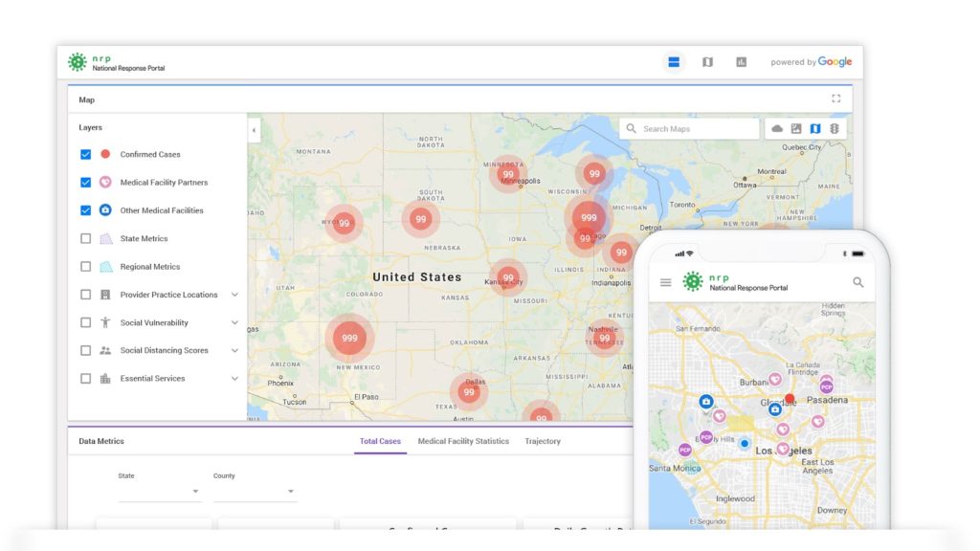Check the Provider Practice Locations box
This screenshot has width=980, height=551.
[85, 295]
